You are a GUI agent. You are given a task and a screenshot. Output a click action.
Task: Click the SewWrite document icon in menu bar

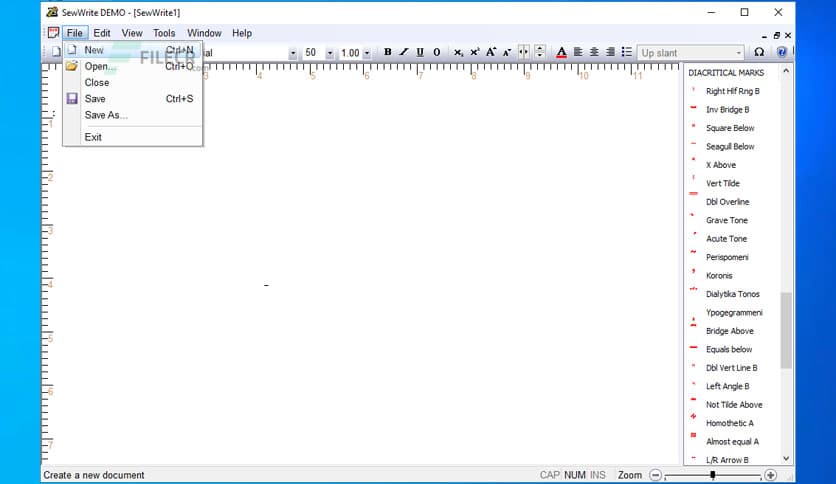point(53,33)
